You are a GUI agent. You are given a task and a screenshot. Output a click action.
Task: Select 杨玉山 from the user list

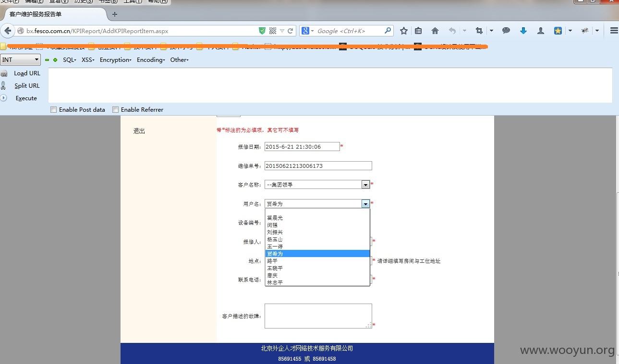[x=317, y=239]
